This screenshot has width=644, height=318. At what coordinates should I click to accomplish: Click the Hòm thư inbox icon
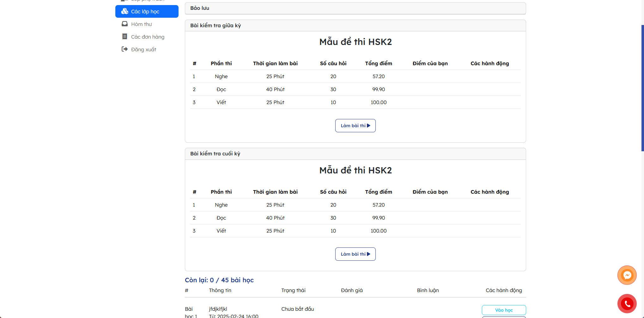(125, 24)
